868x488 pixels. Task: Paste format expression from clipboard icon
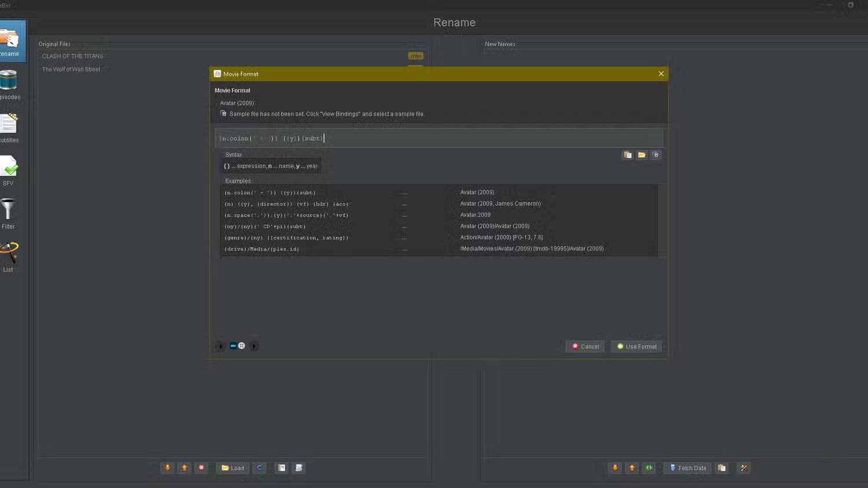628,154
